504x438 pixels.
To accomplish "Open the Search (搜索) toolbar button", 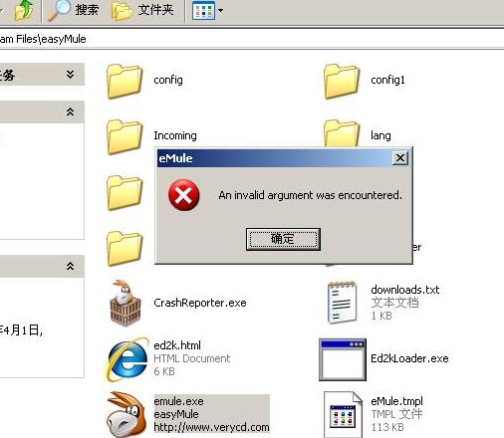I will click(73, 10).
